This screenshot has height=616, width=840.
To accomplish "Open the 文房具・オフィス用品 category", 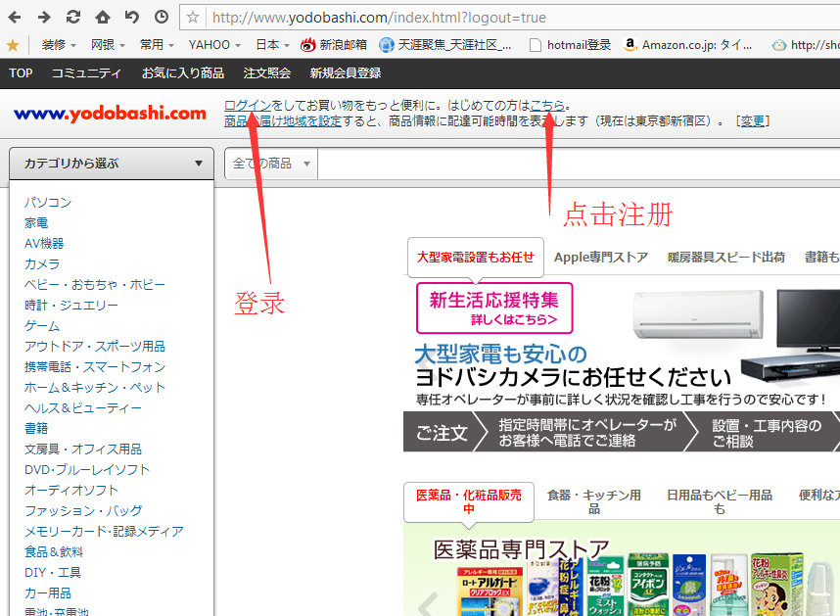I will [x=83, y=449].
